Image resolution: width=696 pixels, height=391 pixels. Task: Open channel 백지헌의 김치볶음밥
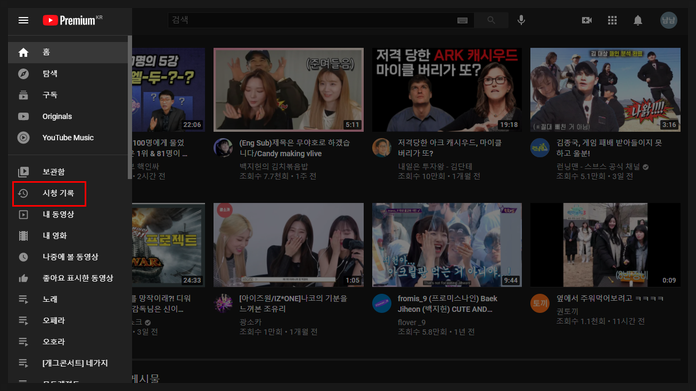pyautogui.click(x=273, y=166)
